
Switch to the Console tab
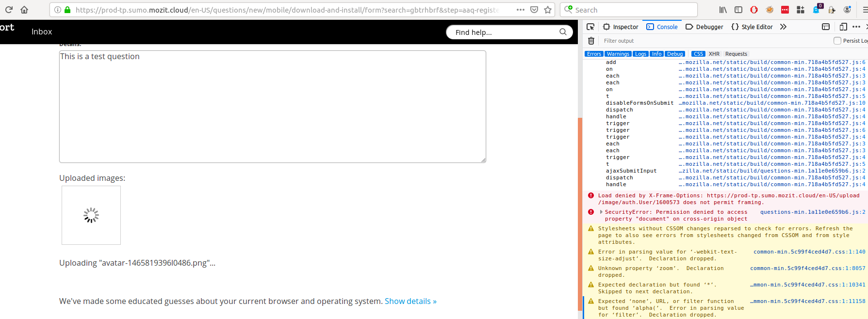[662, 27]
